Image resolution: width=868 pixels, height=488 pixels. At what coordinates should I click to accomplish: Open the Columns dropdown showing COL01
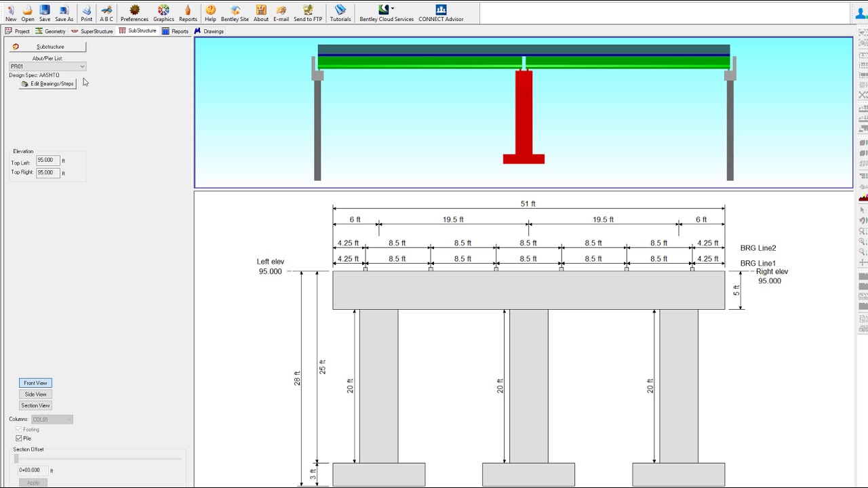(x=52, y=420)
